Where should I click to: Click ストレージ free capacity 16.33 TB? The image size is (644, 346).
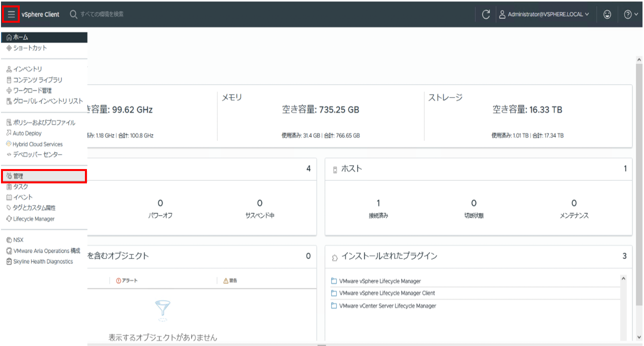point(527,110)
